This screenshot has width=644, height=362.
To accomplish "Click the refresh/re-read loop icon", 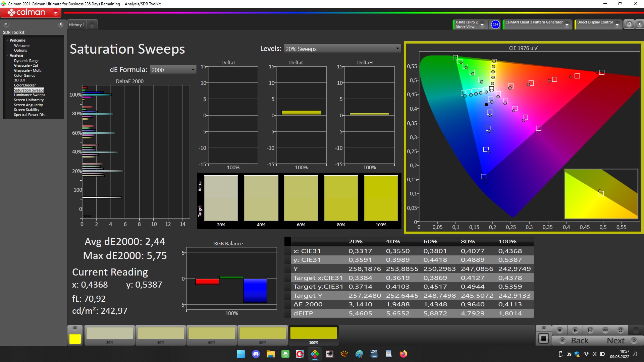I will click(621, 330).
